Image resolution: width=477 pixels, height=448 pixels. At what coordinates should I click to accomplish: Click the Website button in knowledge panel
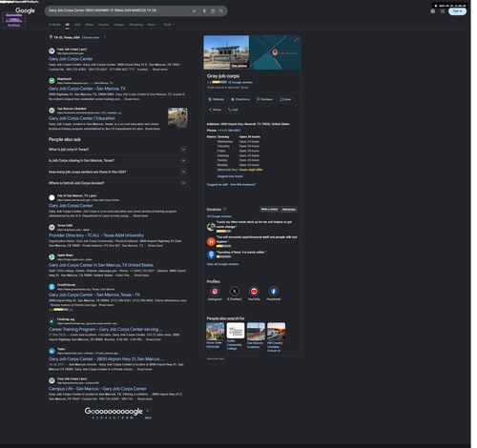click(217, 99)
